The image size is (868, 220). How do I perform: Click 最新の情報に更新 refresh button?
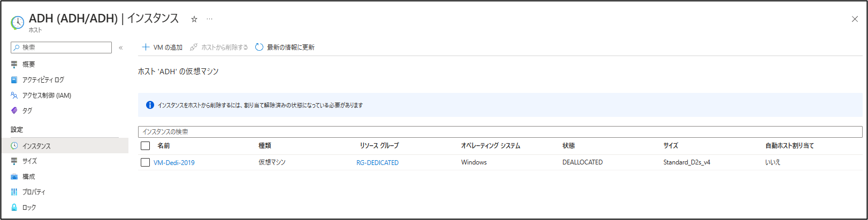pyautogui.click(x=285, y=48)
